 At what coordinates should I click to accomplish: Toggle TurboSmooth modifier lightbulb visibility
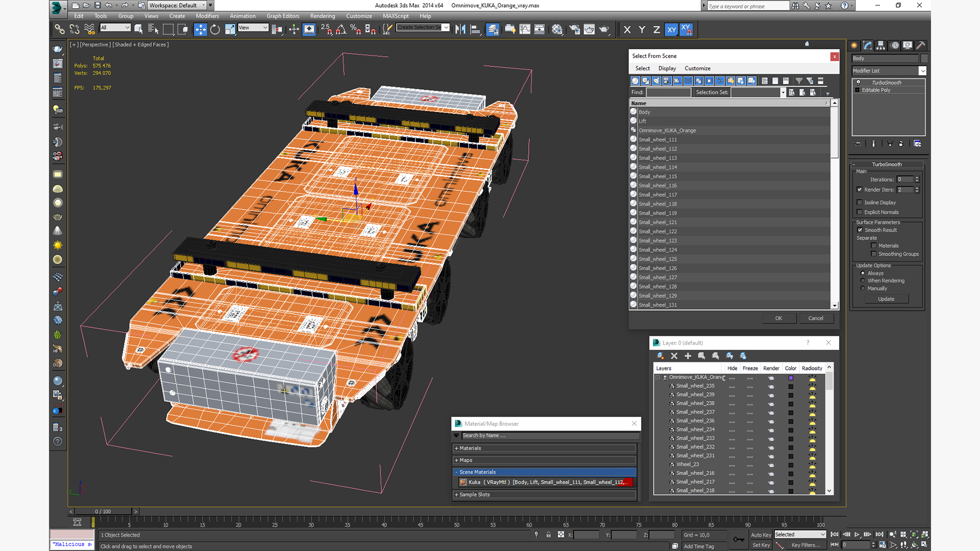(859, 83)
